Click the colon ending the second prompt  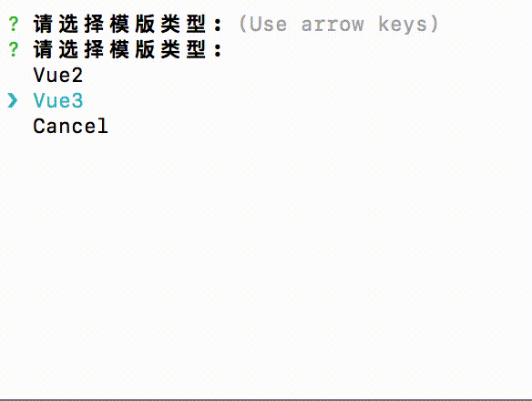point(218,49)
